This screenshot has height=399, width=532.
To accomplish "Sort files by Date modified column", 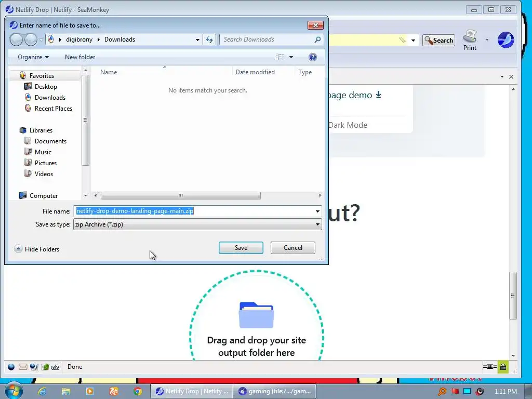I will [255, 72].
